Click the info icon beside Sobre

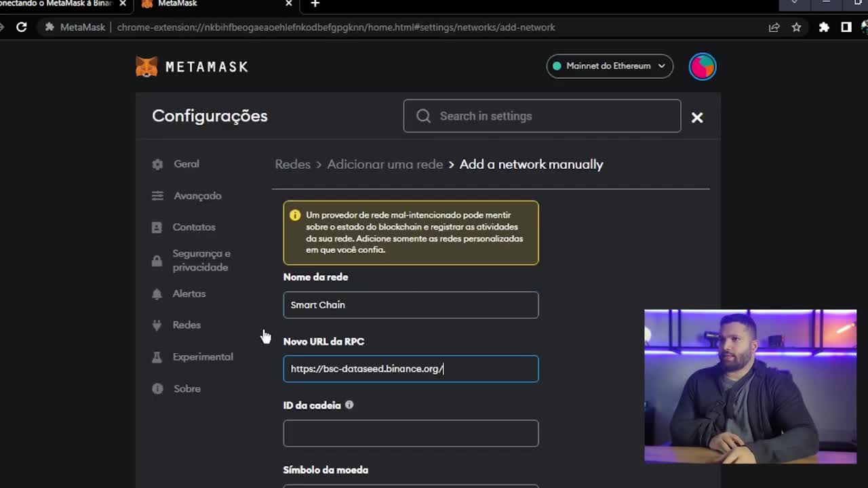click(157, 389)
